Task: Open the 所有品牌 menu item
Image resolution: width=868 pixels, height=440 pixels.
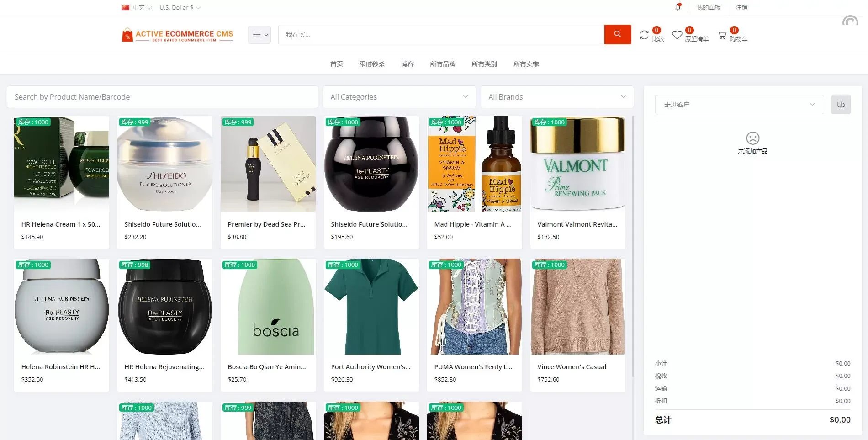Action: tap(442, 64)
